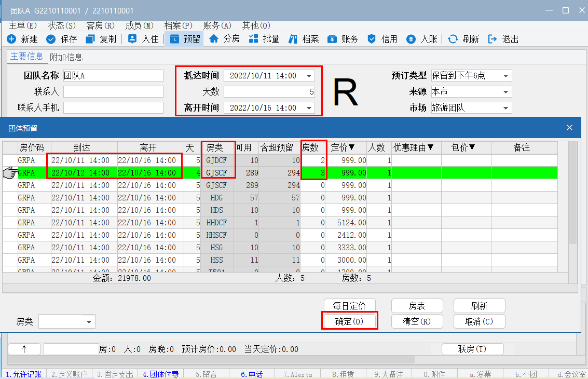Click the 到达 column header
588x379 pixels.
pos(84,147)
